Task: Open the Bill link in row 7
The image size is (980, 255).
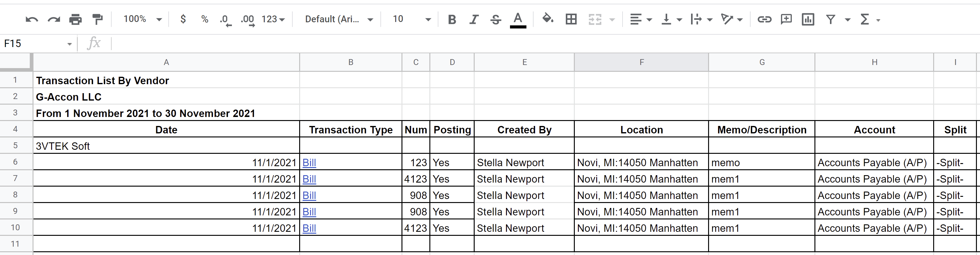Action: click(309, 179)
